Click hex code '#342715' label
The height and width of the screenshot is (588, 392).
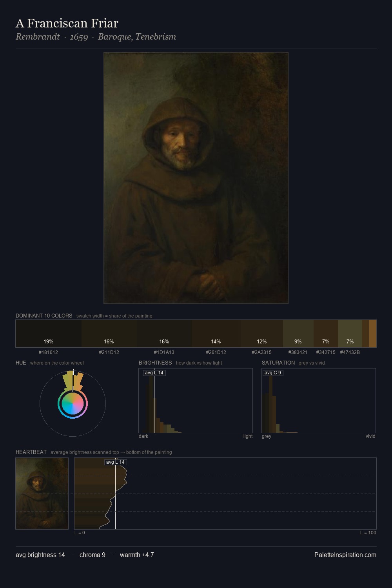click(x=326, y=352)
